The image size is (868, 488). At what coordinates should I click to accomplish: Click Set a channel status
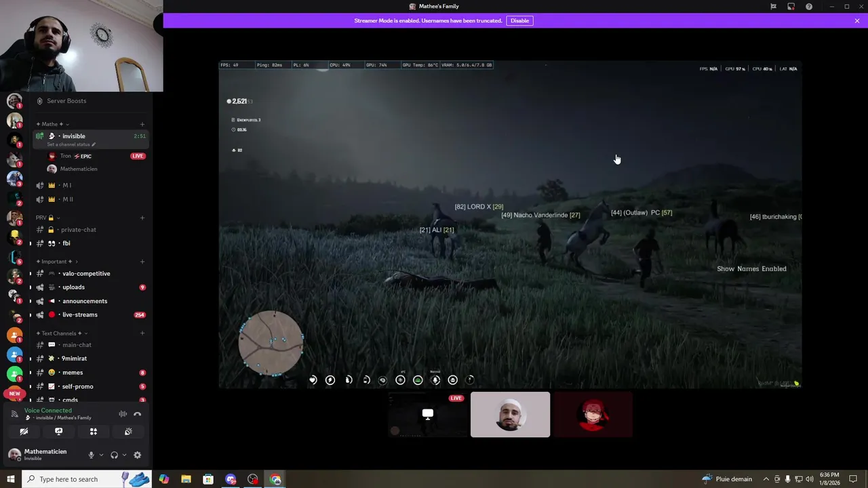coord(71,144)
